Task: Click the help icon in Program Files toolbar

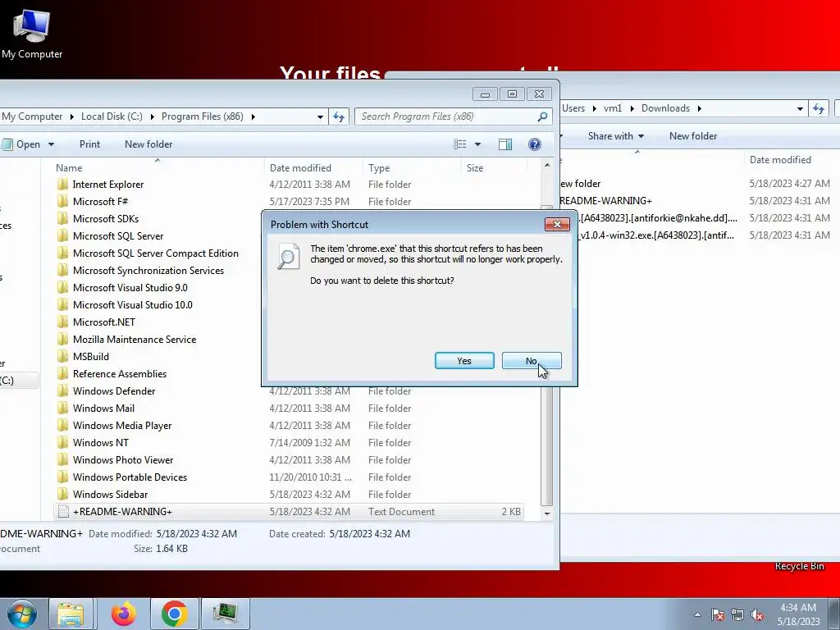Action: point(534,144)
